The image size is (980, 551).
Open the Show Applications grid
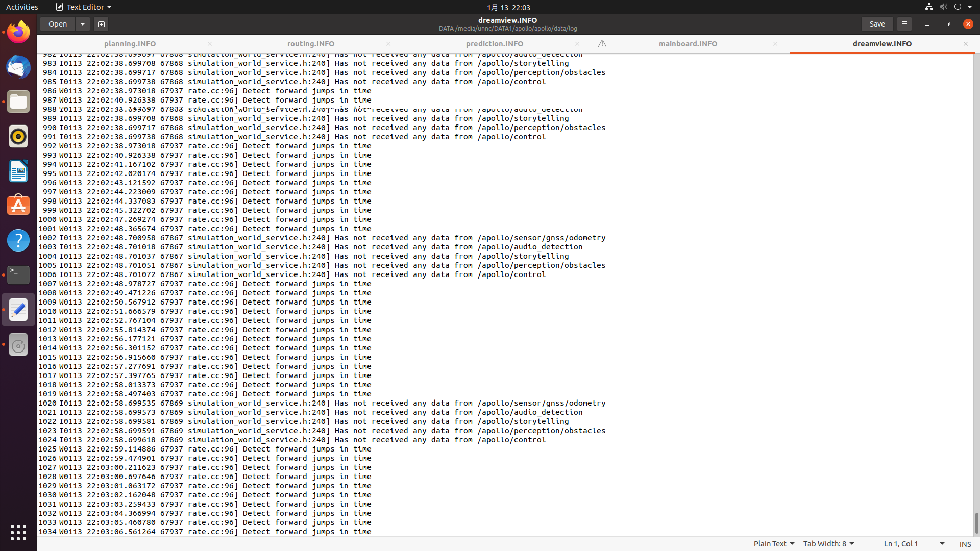click(x=18, y=532)
